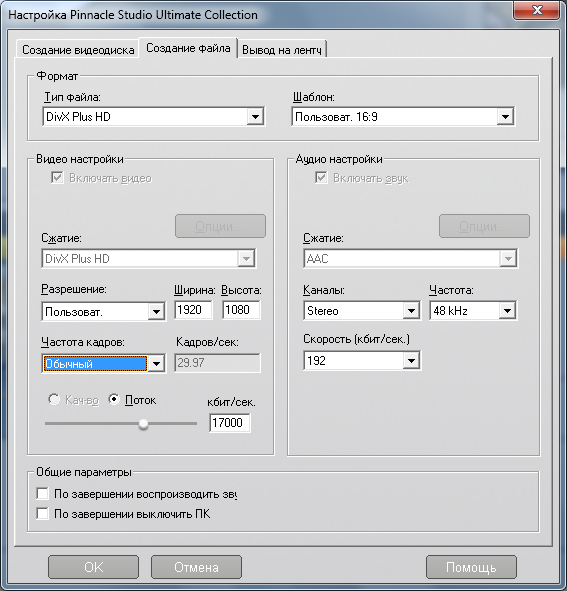Open the Тип файла dropdown showing DivX Plus HD
567x591 pixels.
(153, 116)
